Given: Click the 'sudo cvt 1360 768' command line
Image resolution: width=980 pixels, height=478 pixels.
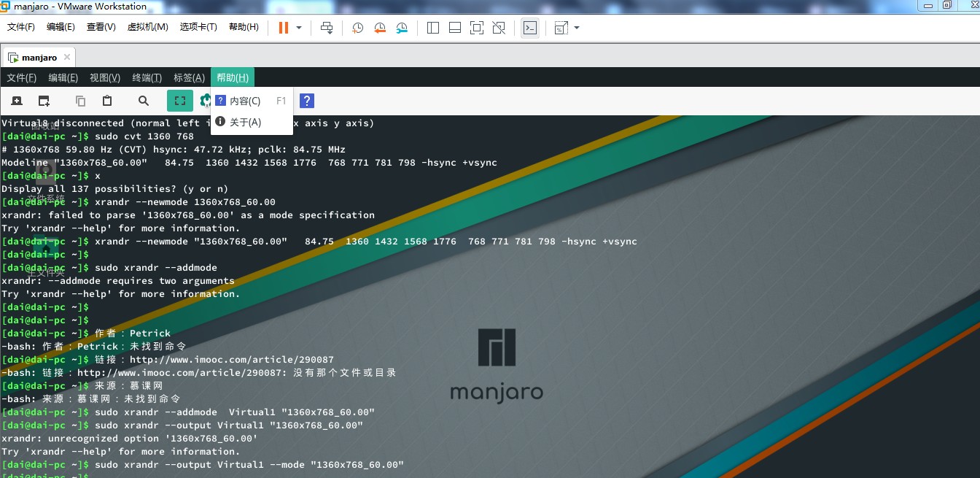Looking at the screenshot, I should pyautogui.click(x=98, y=136).
